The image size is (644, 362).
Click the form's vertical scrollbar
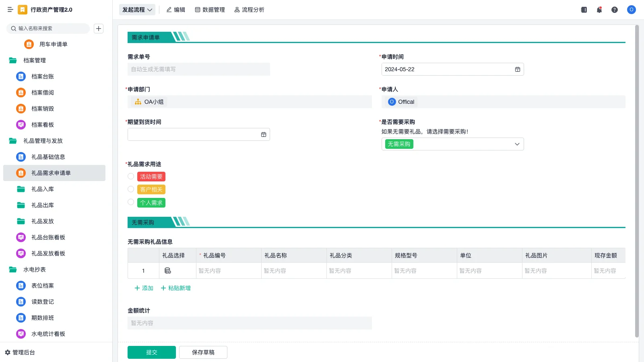[x=637, y=181]
